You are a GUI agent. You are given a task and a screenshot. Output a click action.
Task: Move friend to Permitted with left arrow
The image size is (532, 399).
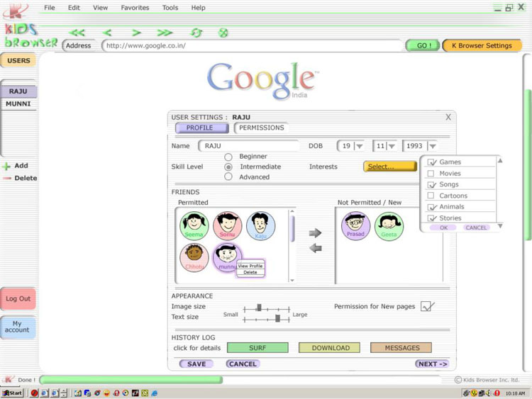[x=316, y=247]
